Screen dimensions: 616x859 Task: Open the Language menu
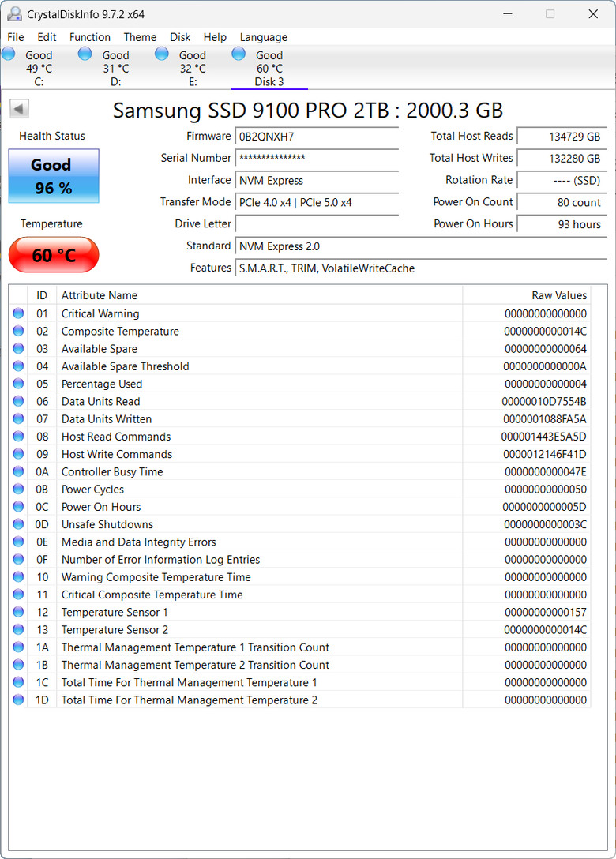[264, 37]
